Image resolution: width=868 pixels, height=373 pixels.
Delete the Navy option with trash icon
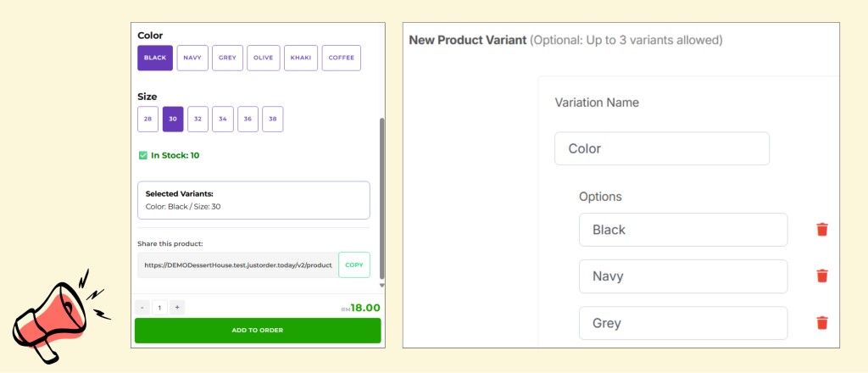[821, 276]
